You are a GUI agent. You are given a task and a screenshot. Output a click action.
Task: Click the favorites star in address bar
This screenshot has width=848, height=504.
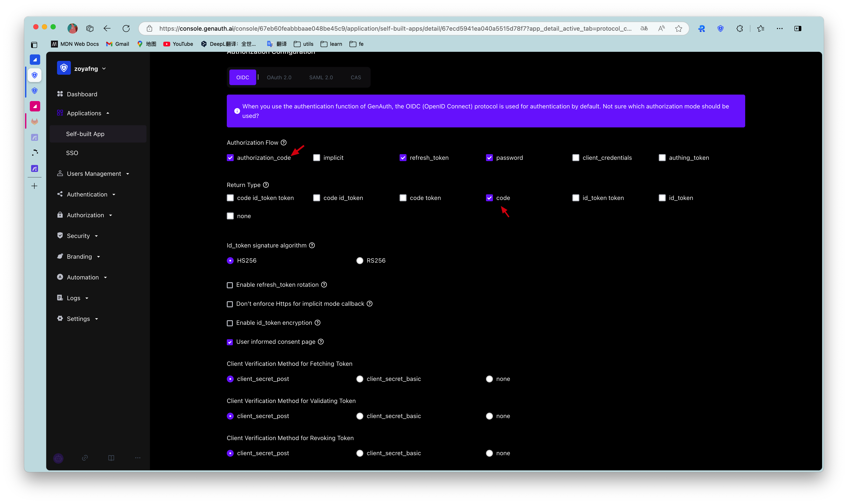[678, 29]
